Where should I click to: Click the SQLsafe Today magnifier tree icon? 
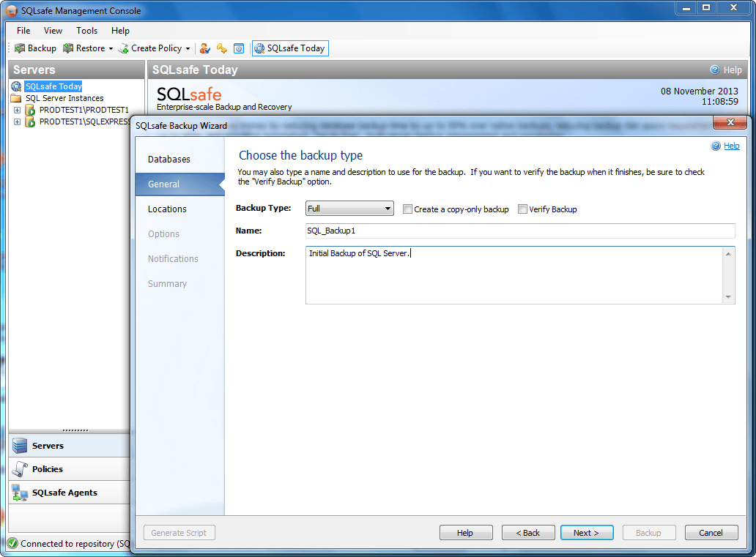pyautogui.click(x=16, y=86)
